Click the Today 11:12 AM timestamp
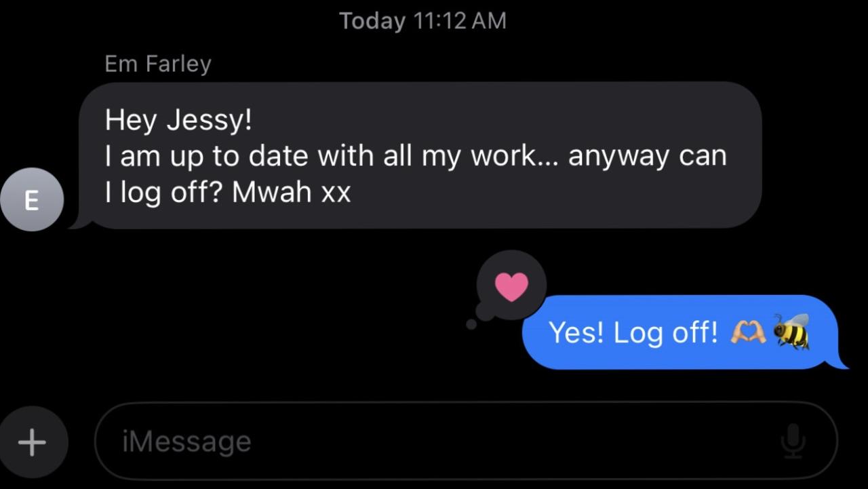This screenshot has width=868, height=489. coord(422,20)
